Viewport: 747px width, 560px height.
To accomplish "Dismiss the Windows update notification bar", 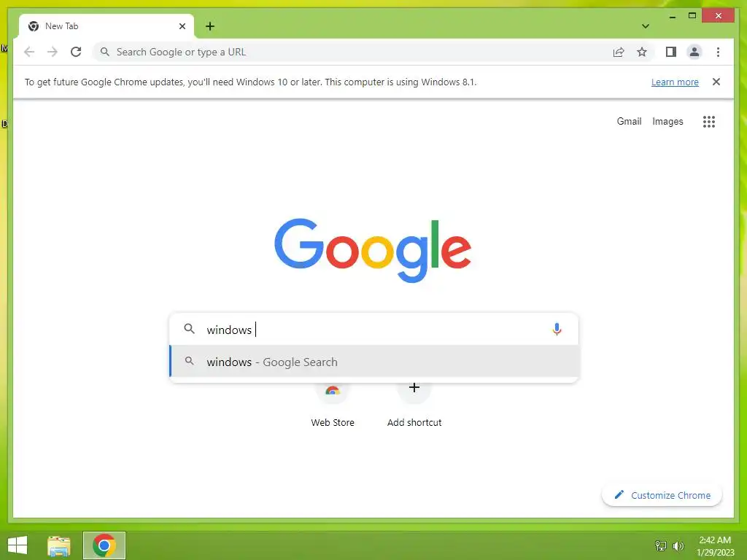I will click(x=716, y=82).
